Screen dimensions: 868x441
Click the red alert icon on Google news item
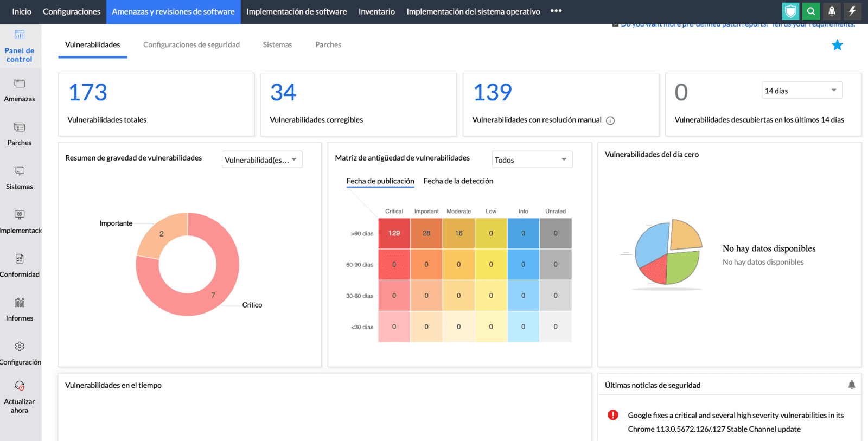tap(613, 415)
